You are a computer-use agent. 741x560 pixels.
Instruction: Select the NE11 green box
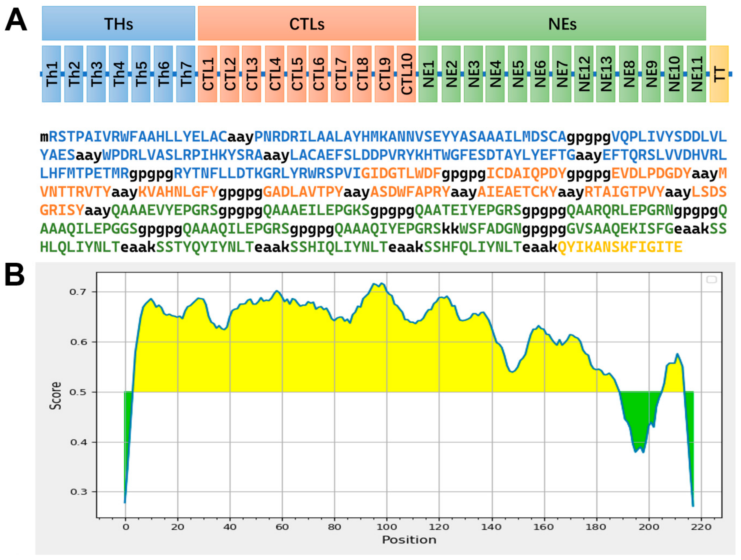pyautogui.click(x=696, y=74)
